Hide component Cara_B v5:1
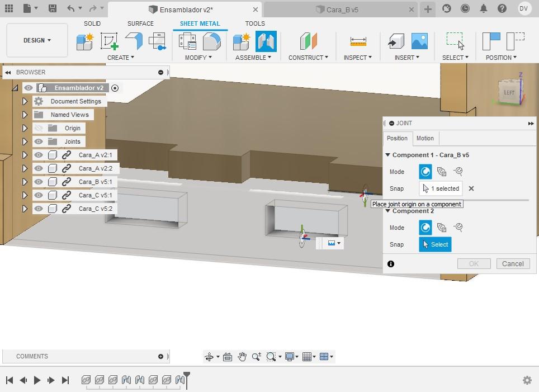The height and width of the screenshot is (392, 539). [x=39, y=182]
